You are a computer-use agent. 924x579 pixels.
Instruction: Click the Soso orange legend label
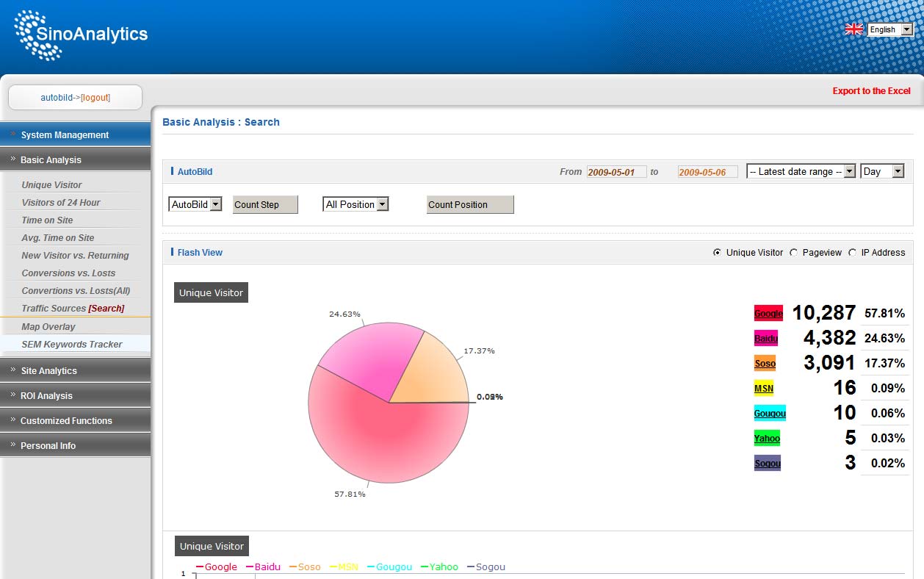click(x=765, y=363)
